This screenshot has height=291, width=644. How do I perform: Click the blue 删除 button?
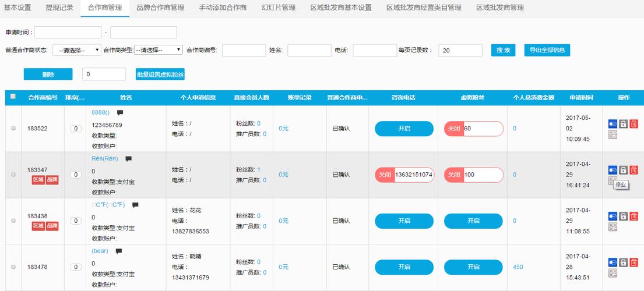coord(48,74)
